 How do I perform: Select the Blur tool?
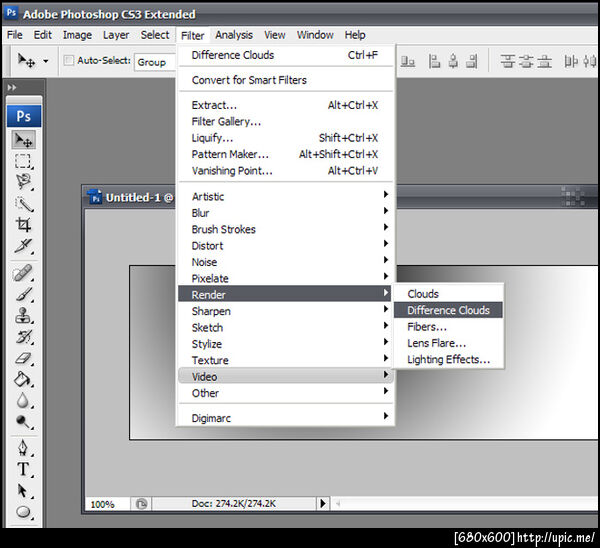pos(23,400)
